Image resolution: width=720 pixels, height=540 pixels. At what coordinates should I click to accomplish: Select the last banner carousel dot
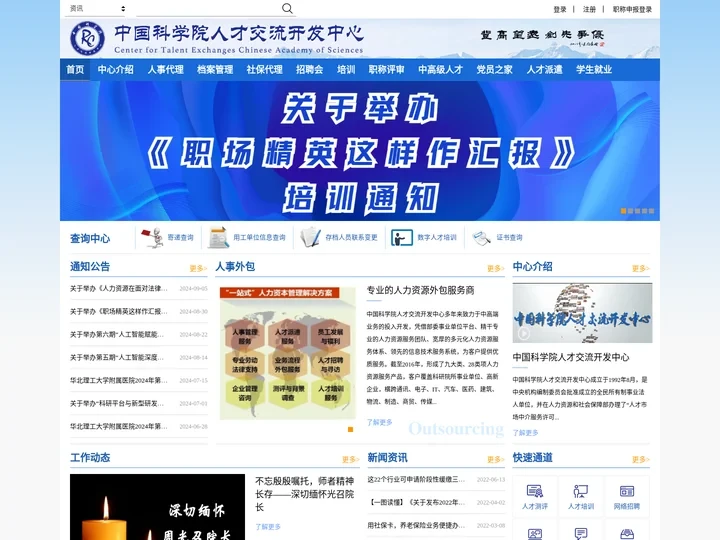(651, 211)
